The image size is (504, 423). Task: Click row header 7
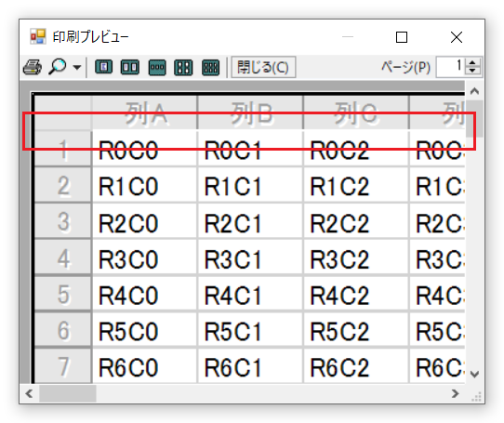tap(63, 366)
